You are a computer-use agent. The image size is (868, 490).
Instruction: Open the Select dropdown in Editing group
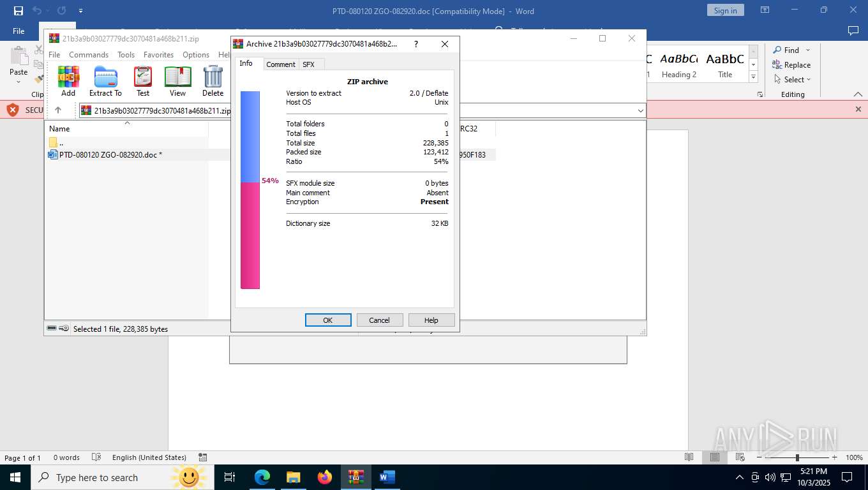[x=809, y=79]
